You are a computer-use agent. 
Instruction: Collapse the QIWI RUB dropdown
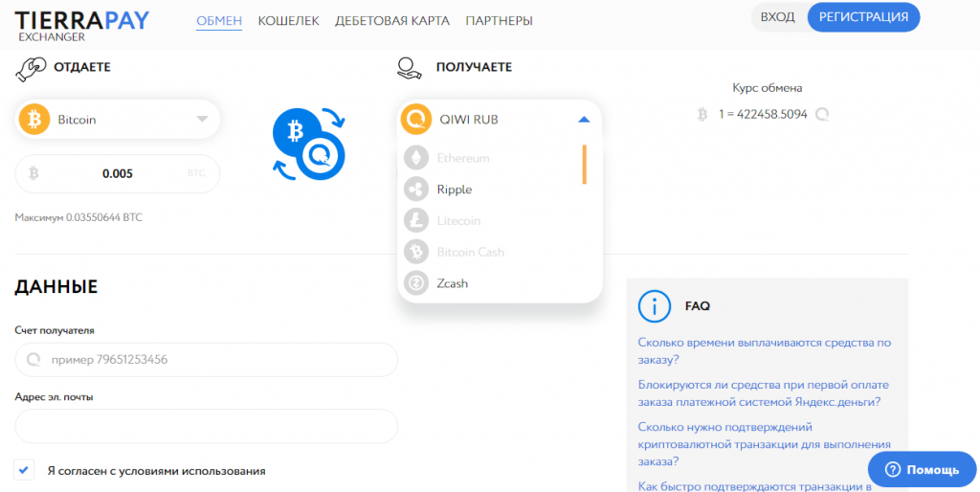584,120
